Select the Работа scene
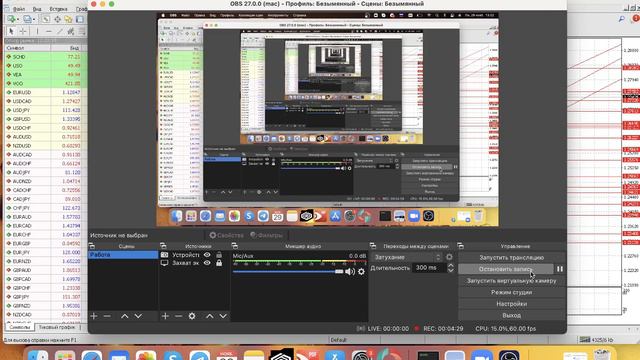This screenshot has height=360, width=640. point(123,255)
